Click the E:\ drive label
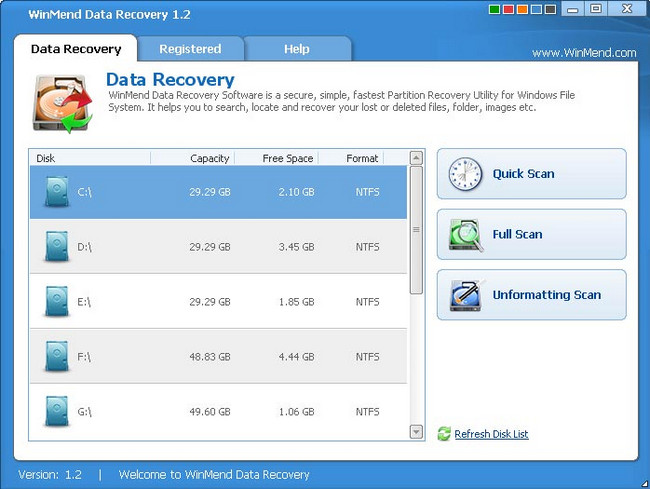 84,302
